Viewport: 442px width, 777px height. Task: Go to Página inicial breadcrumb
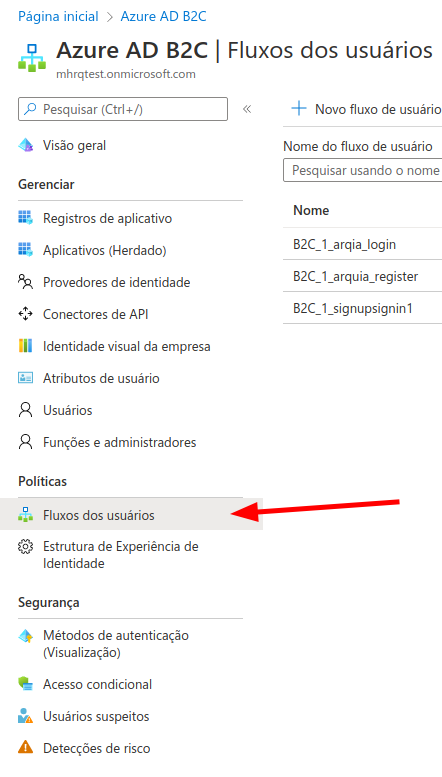58,17
